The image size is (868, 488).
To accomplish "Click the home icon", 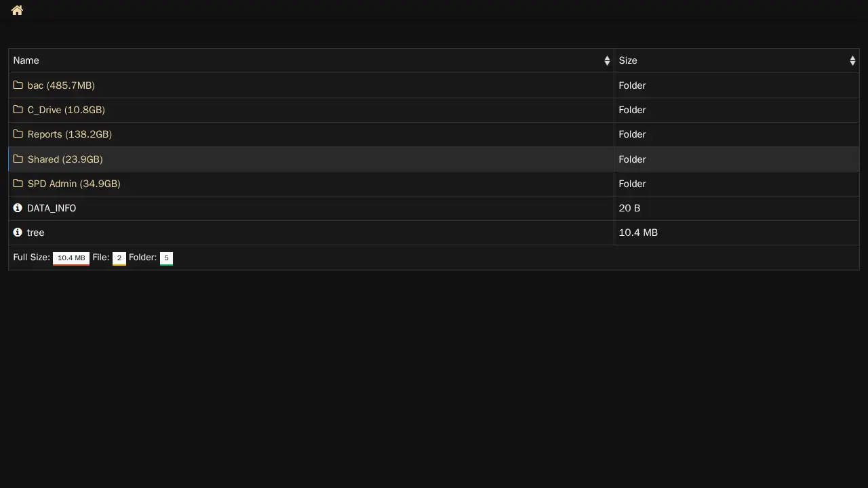I will tap(17, 10).
